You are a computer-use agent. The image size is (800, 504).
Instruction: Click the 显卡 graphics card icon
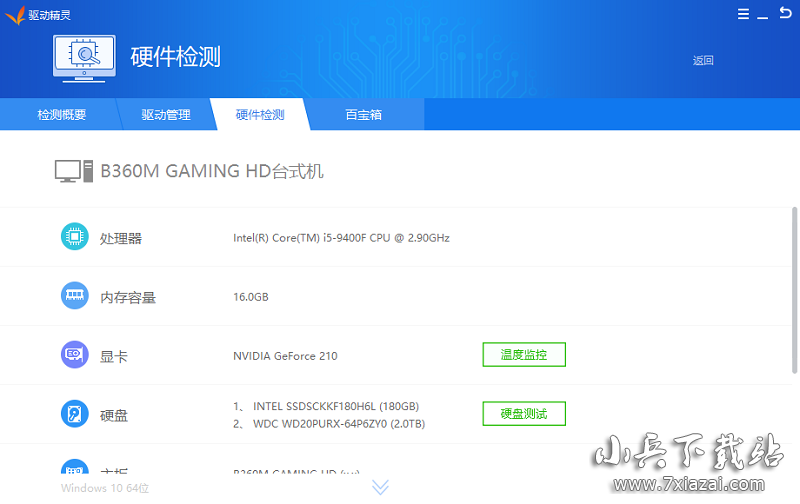74,355
